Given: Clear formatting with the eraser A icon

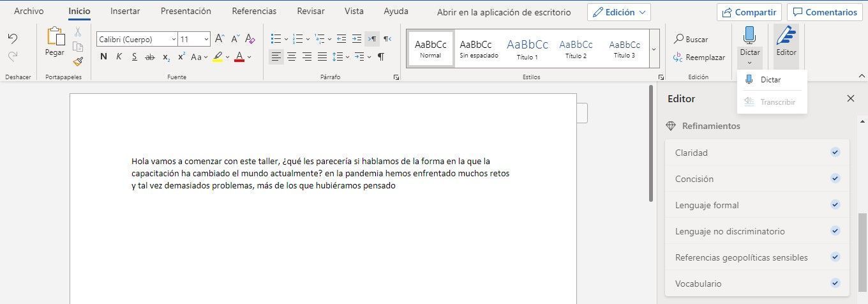Looking at the screenshot, I should click(250, 39).
